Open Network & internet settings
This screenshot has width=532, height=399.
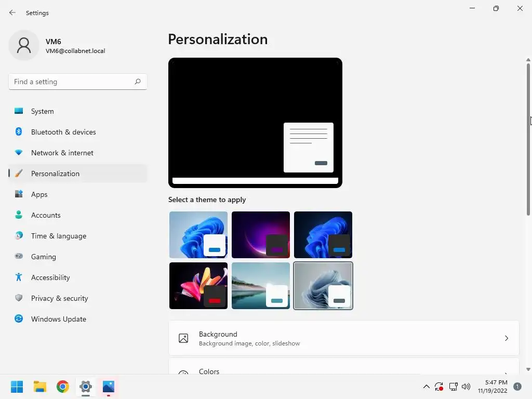tap(78, 153)
